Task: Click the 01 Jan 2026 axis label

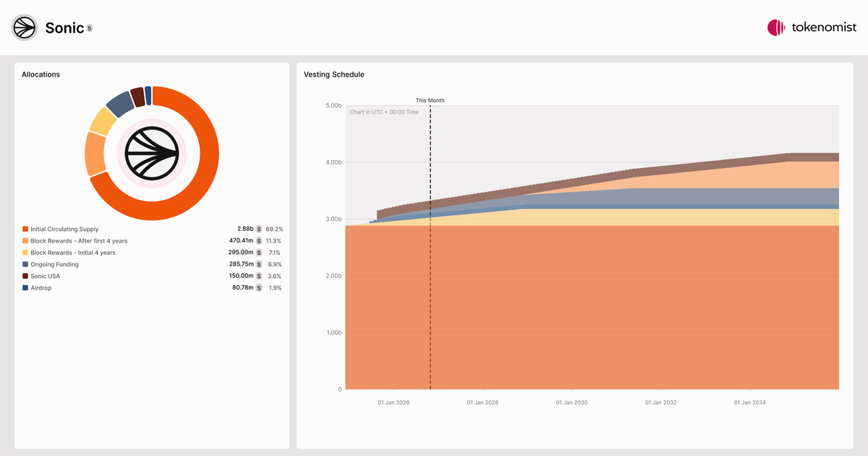Action: [393, 402]
